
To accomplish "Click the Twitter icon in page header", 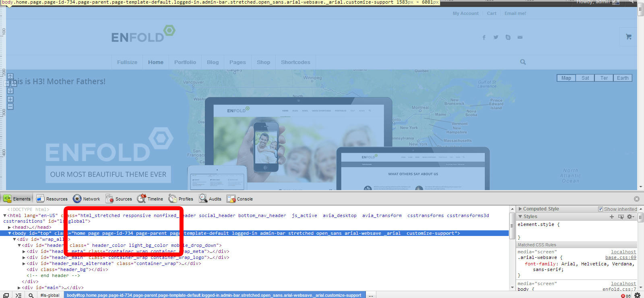I will point(496,37).
